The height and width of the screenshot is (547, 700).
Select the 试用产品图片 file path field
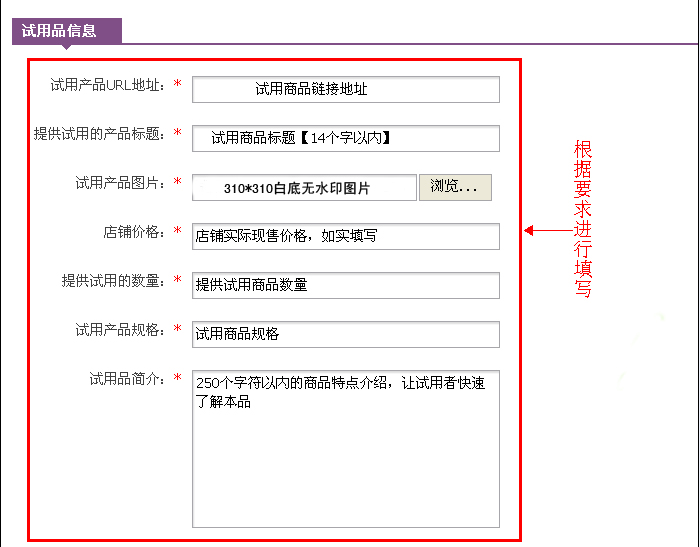click(304, 187)
